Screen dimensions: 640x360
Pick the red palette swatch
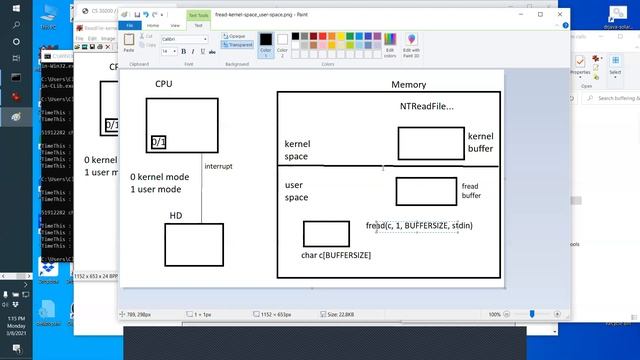pyautogui.click(x=322, y=36)
